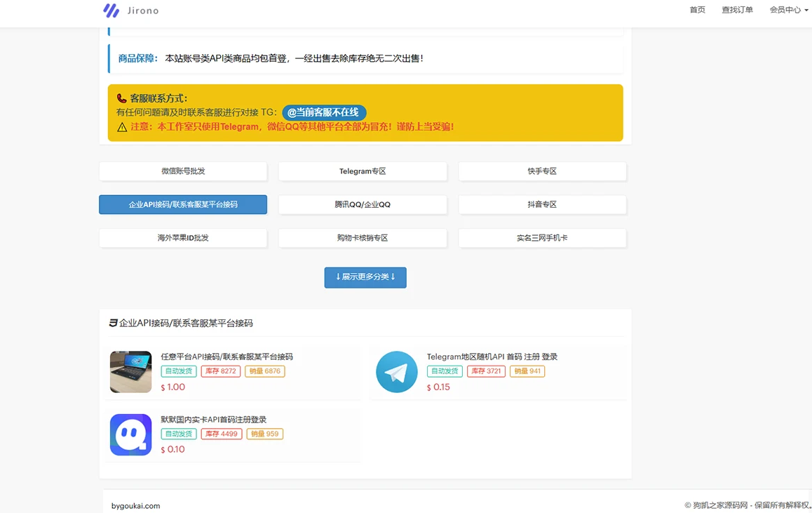Switch to the 快手专区 category tab
812x513 pixels.
coord(542,171)
